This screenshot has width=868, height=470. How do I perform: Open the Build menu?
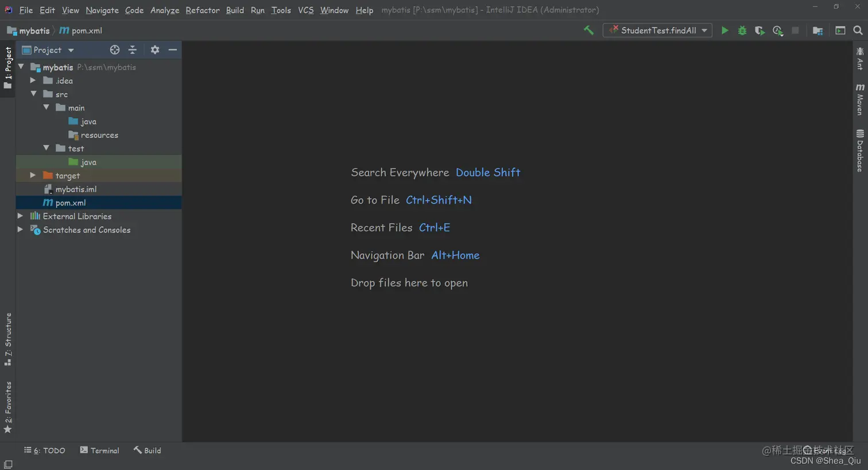[235, 10]
